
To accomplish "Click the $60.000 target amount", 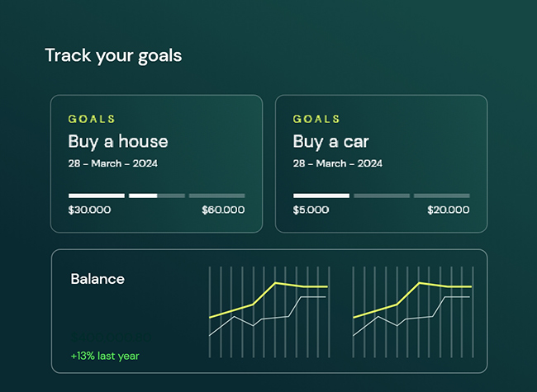I will click(223, 210).
